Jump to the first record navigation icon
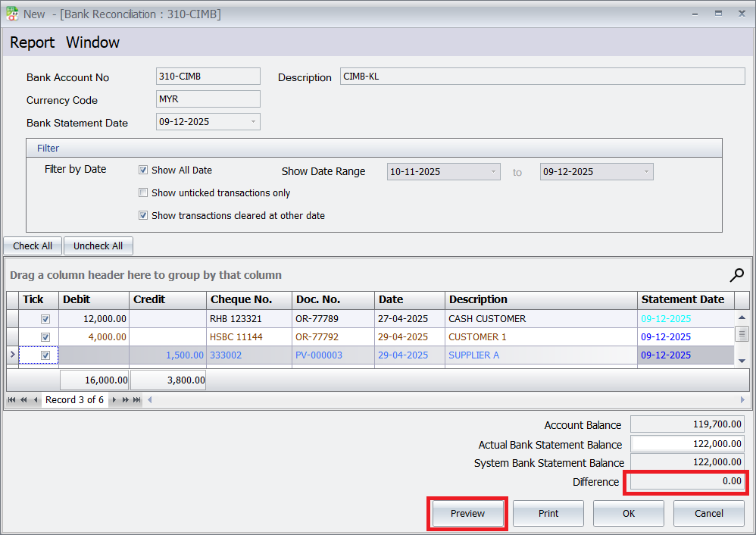The height and width of the screenshot is (535, 756). [x=11, y=399]
